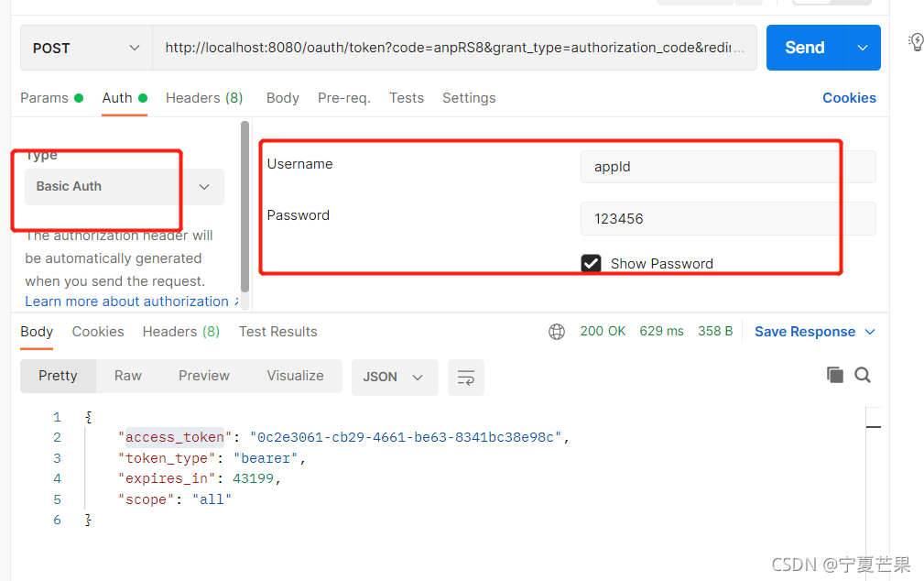Image resolution: width=924 pixels, height=581 pixels.
Task: Click the copy response icon
Action: [x=835, y=375]
